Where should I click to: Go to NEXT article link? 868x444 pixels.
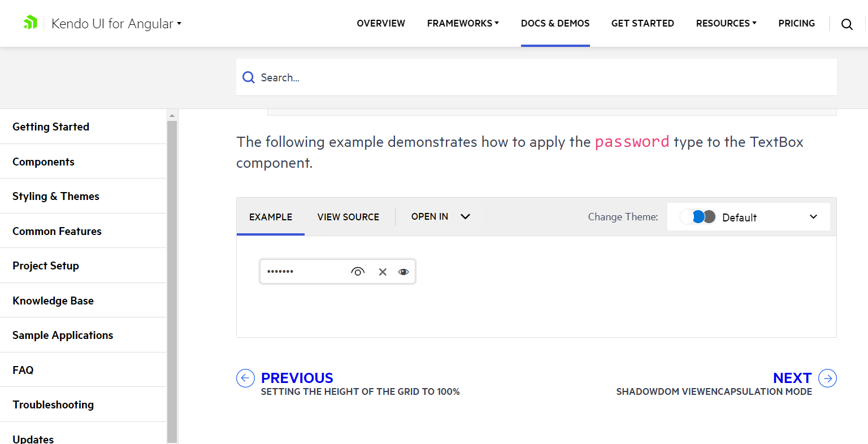pos(792,378)
